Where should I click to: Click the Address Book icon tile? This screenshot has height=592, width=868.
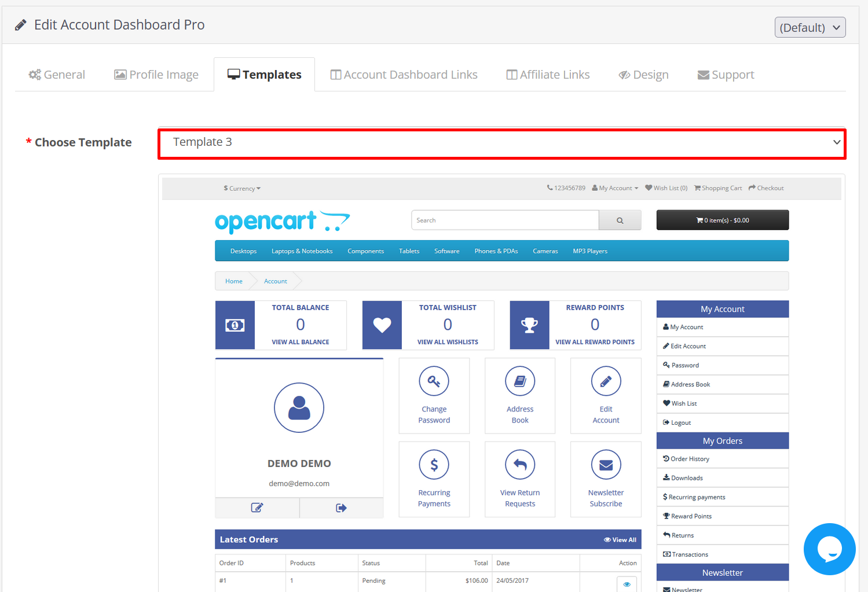[520, 396]
